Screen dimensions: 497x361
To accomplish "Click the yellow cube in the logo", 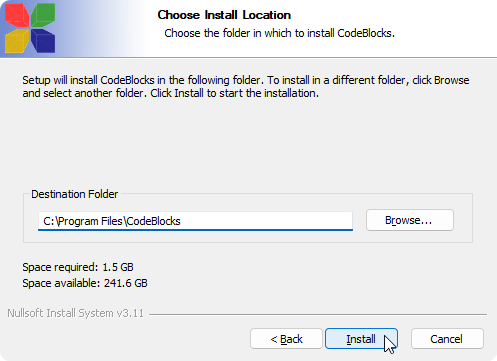I will [x=17, y=41].
